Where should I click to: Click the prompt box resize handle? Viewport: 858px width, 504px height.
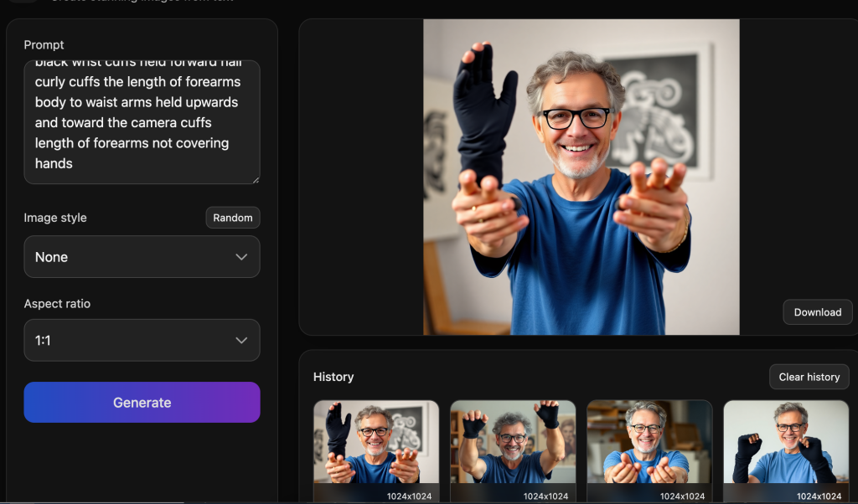click(255, 178)
